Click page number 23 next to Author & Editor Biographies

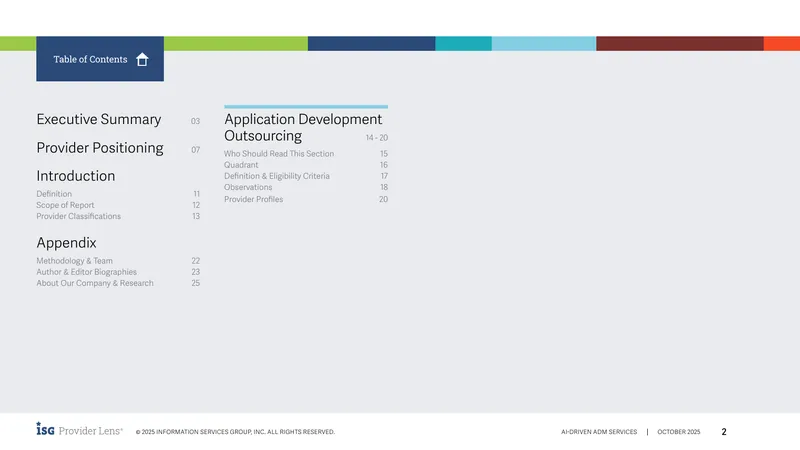(195, 272)
